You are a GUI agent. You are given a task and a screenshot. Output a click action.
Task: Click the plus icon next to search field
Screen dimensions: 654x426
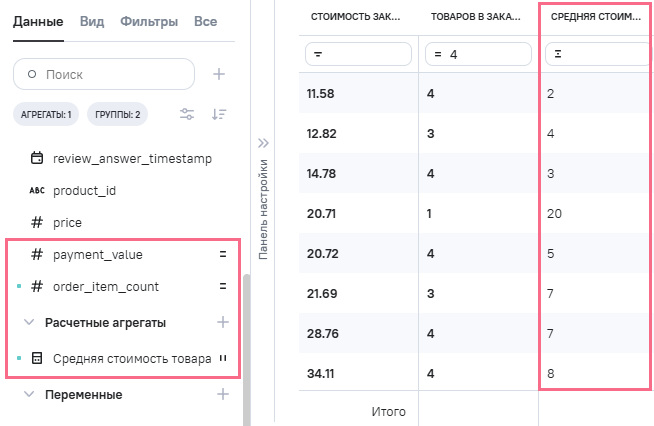tap(219, 74)
